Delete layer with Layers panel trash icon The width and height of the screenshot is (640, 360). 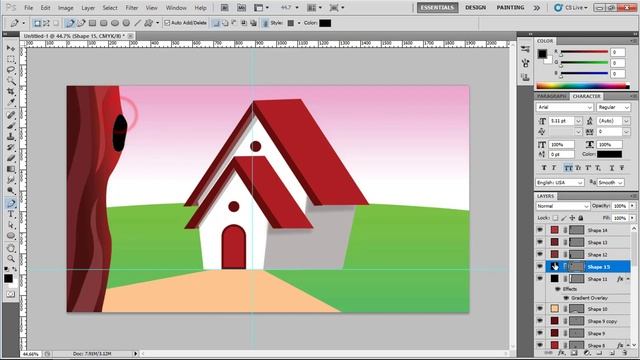[625, 353]
